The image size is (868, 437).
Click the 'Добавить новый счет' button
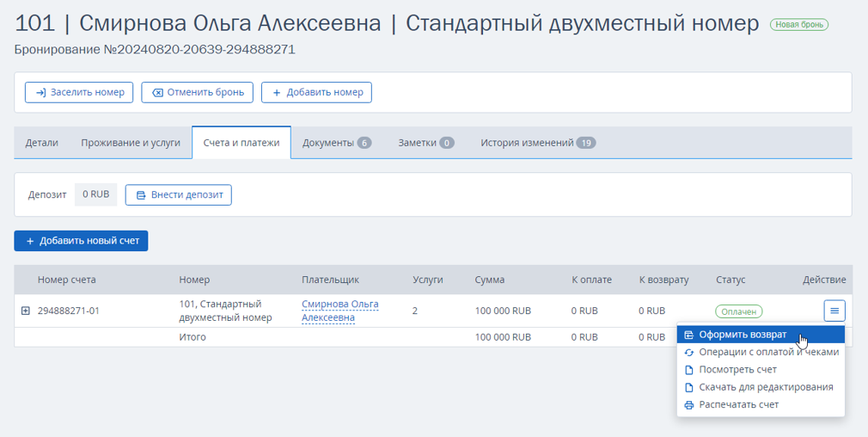[81, 241]
